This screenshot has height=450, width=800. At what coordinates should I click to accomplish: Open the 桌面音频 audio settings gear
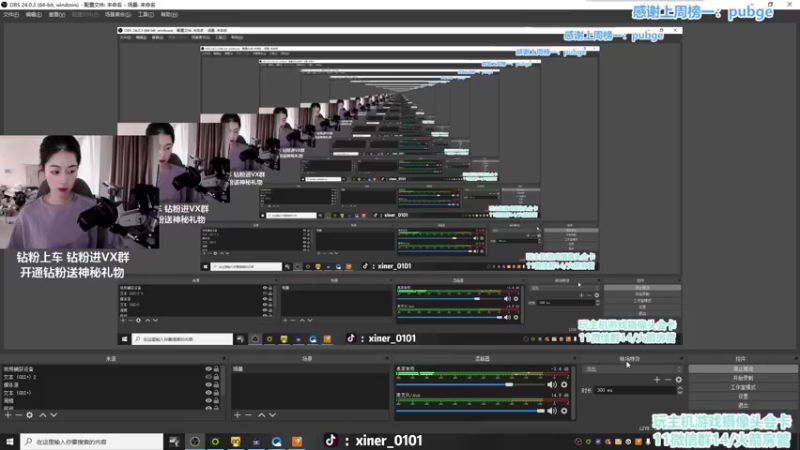click(x=564, y=385)
